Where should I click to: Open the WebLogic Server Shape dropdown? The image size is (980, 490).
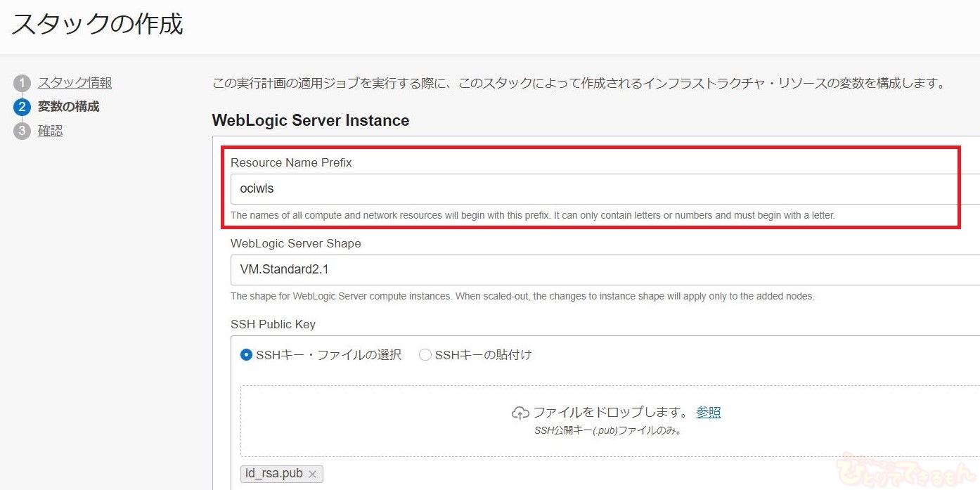605,269
